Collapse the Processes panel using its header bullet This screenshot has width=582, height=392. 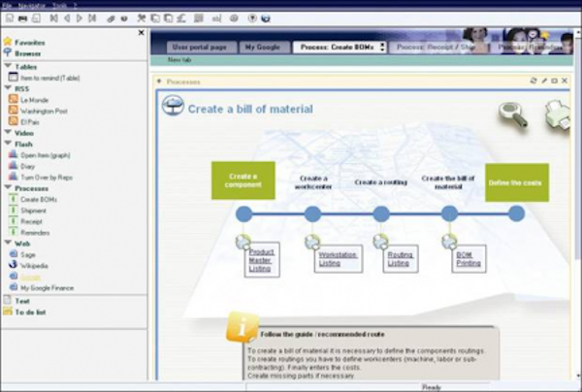coord(159,82)
